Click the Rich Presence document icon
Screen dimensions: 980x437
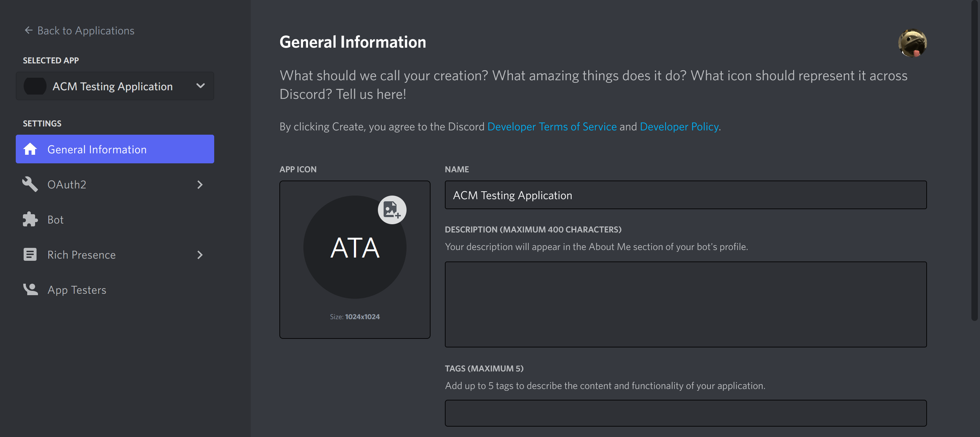tap(30, 254)
